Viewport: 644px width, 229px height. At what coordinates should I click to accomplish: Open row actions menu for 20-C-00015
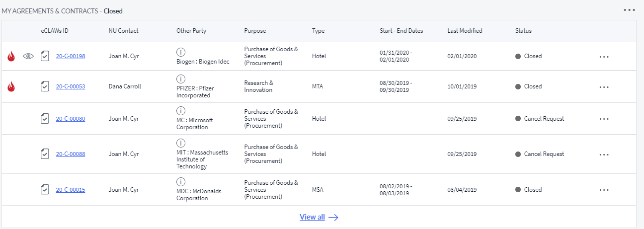tap(604, 190)
